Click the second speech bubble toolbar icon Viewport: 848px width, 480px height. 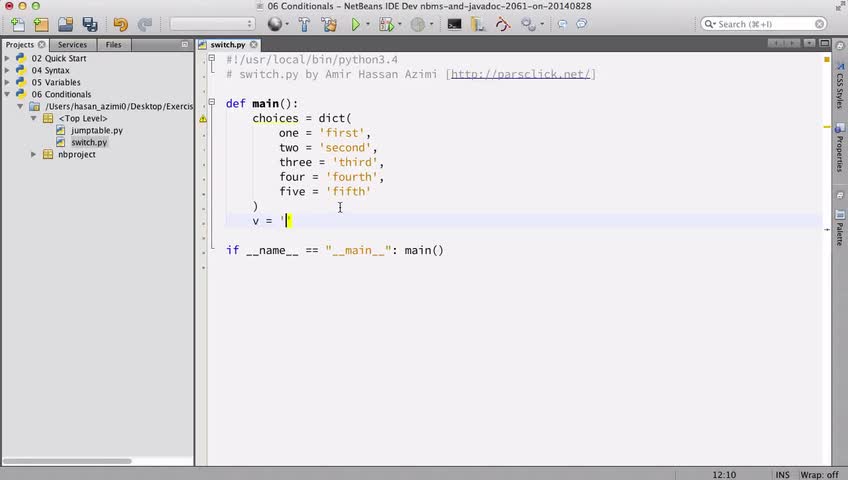pyautogui.click(x=581, y=24)
